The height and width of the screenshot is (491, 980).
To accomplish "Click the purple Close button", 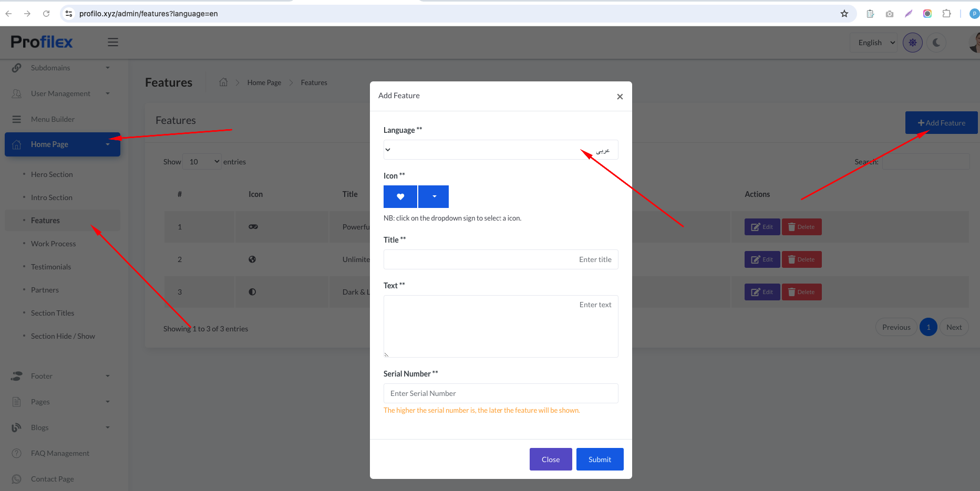I will click(550, 459).
